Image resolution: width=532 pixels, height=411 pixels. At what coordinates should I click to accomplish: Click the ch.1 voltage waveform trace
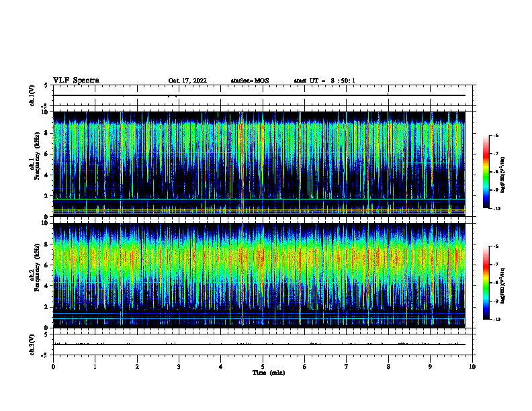(x=259, y=95)
